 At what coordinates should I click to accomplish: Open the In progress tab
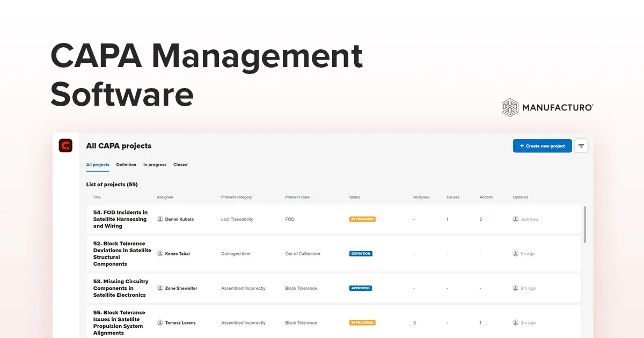pos(155,165)
